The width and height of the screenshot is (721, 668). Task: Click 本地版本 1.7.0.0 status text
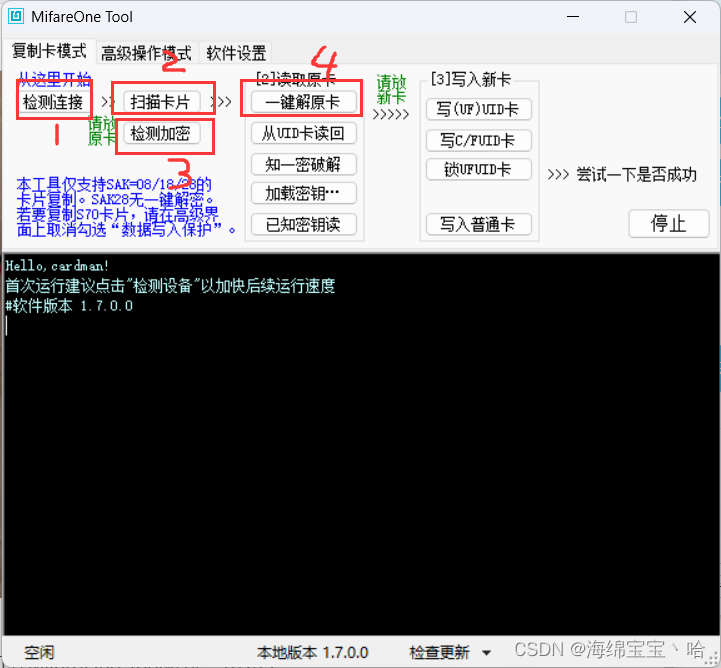click(313, 652)
